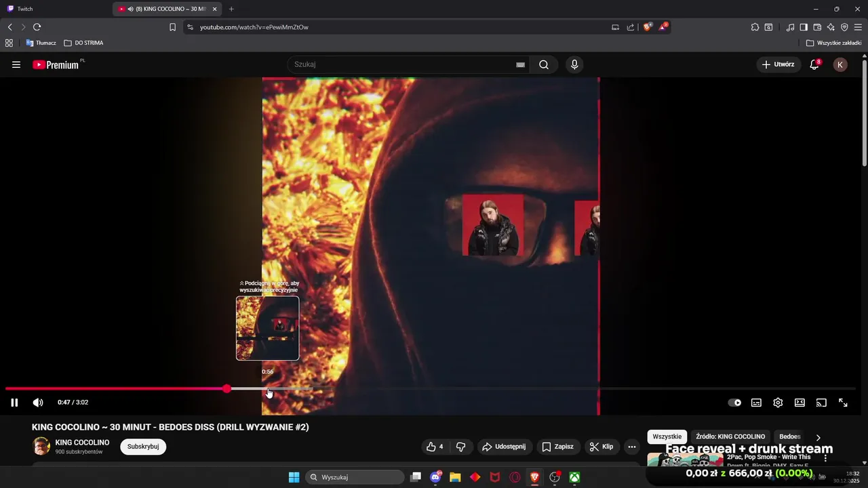Viewport: 868px width, 488px height.
Task: Click the Utwórz create button
Action: point(778,64)
